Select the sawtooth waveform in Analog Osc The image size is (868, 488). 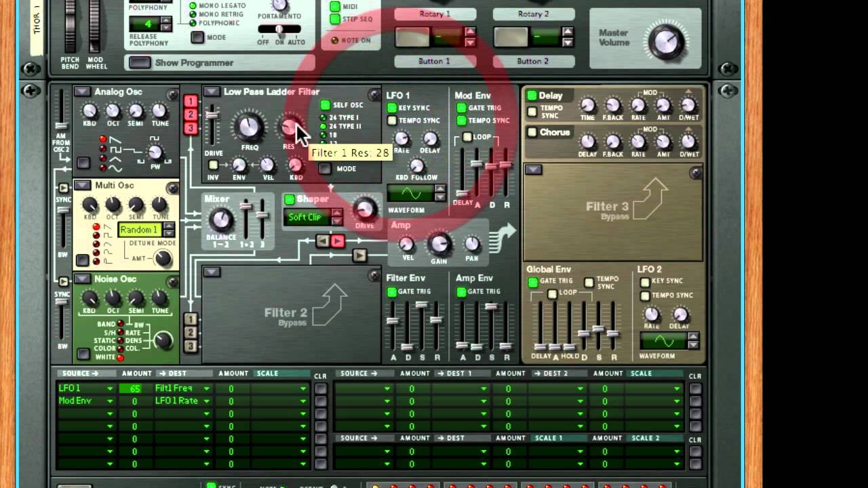point(102,139)
